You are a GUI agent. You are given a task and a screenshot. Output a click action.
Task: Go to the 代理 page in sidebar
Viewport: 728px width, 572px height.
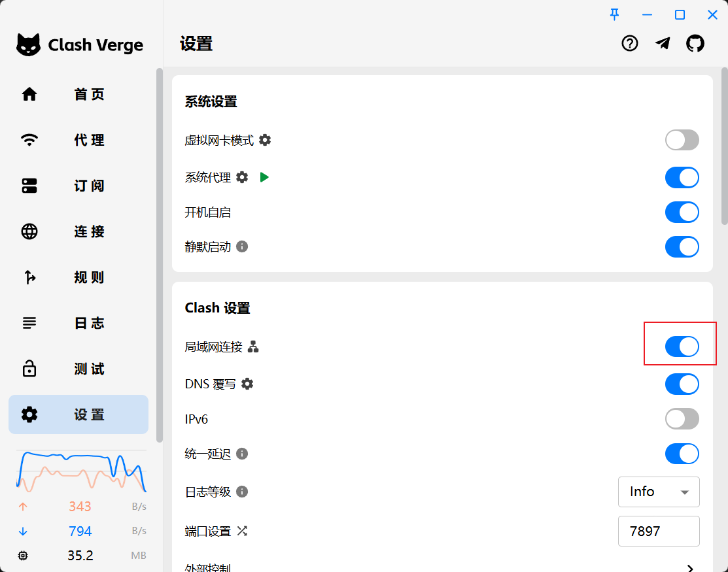78,140
